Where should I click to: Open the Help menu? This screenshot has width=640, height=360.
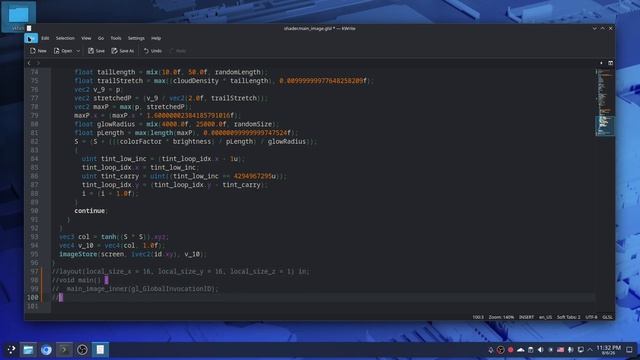point(156,38)
